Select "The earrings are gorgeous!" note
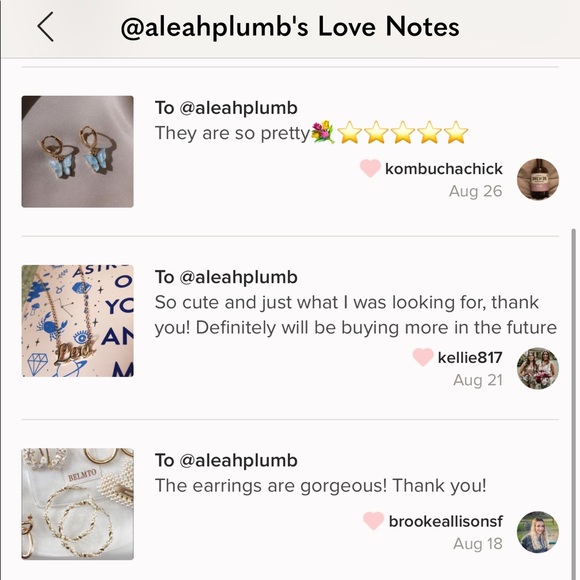This screenshot has width=580, height=580. pos(320,486)
